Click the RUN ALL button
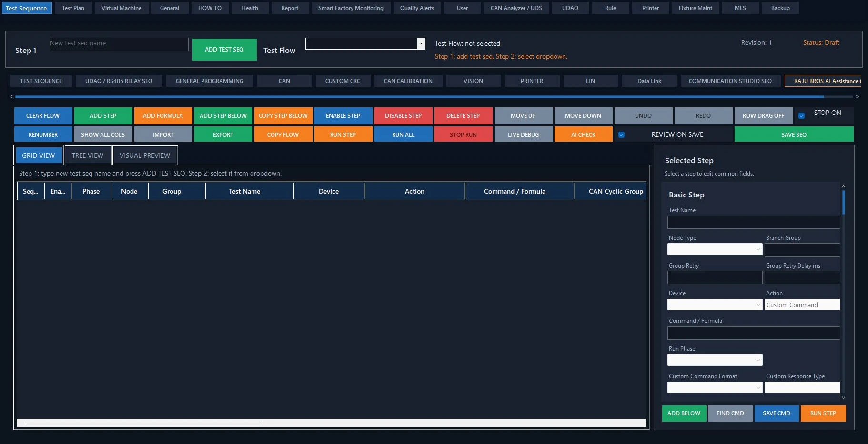 point(403,135)
